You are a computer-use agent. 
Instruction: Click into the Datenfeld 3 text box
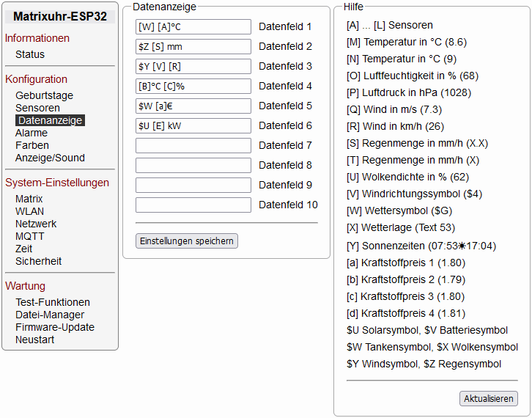click(x=193, y=67)
